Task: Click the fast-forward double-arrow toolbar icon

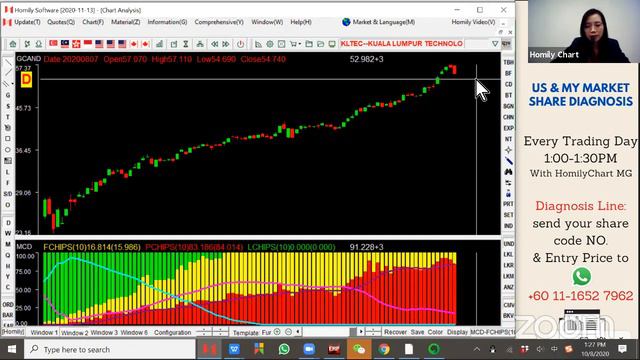Action: point(226,44)
